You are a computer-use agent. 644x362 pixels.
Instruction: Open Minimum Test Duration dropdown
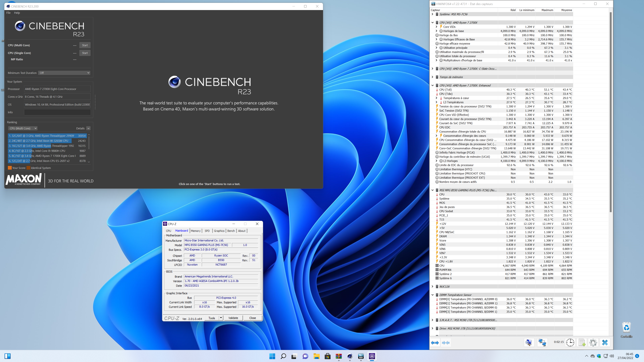pos(64,73)
